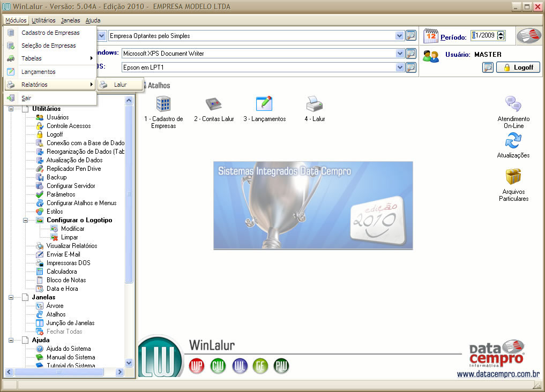The image size is (545, 392).
Task: Open the Empresa Optantes pelo Simples dropdown
Action: (x=399, y=35)
